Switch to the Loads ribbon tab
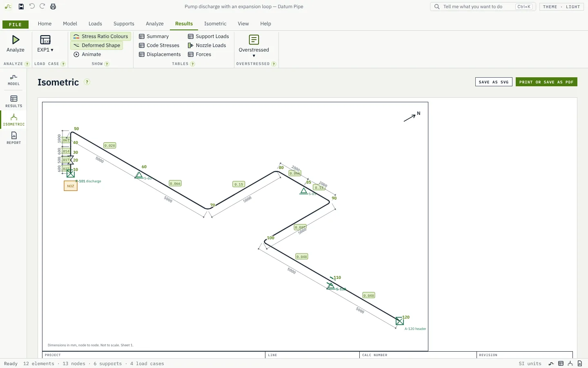Screen dimensions: 588x368 click(x=95, y=24)
